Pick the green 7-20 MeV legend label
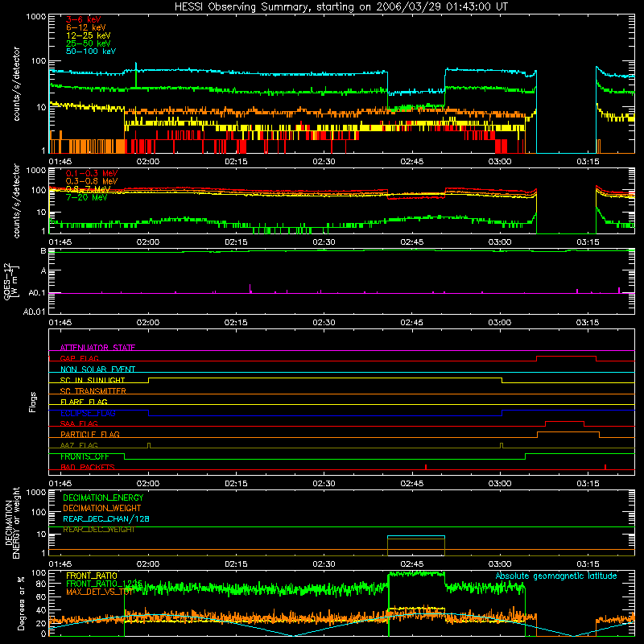644x644 pixels. pyautogui.click(x=86, y=197)
